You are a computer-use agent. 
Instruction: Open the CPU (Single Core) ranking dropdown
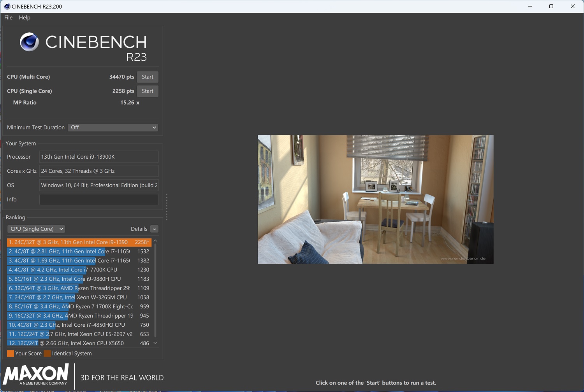click(x=36, y=229)
